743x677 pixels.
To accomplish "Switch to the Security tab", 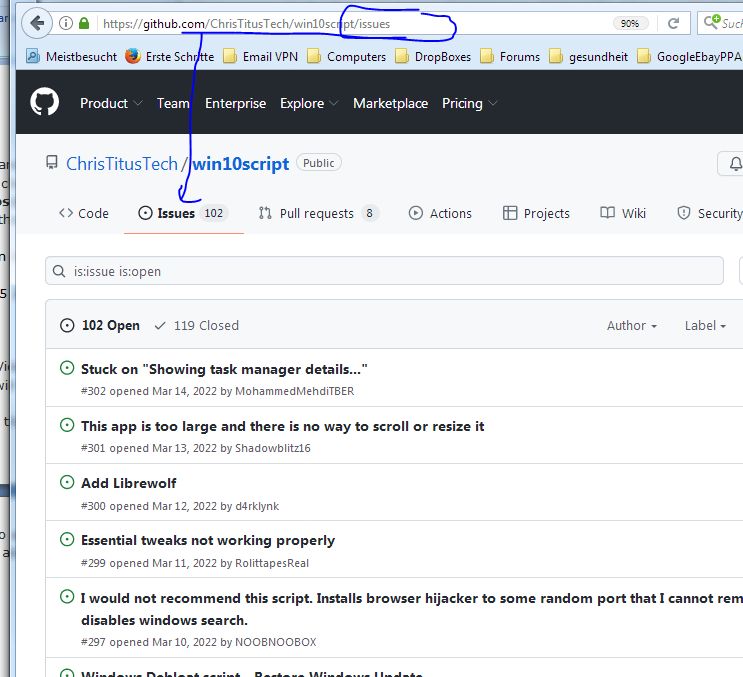I will pos(709,213).
